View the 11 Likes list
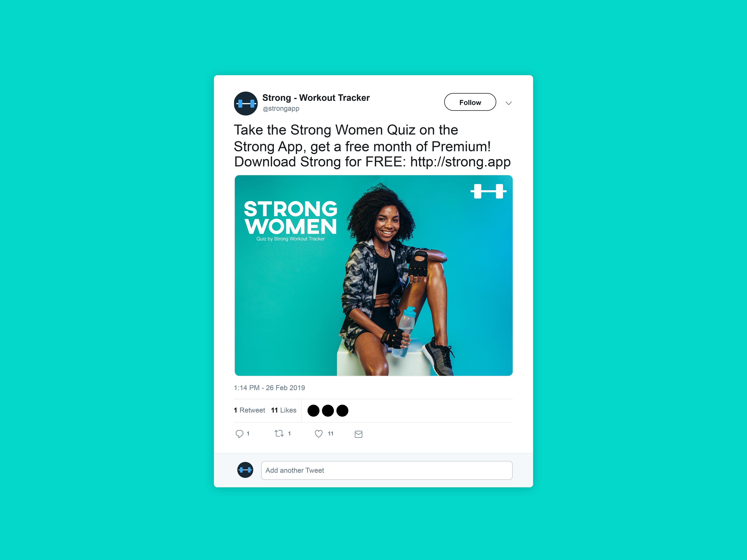Image resolution: width=747 pixels, height=560 pixels. click(x=284, y=410)
